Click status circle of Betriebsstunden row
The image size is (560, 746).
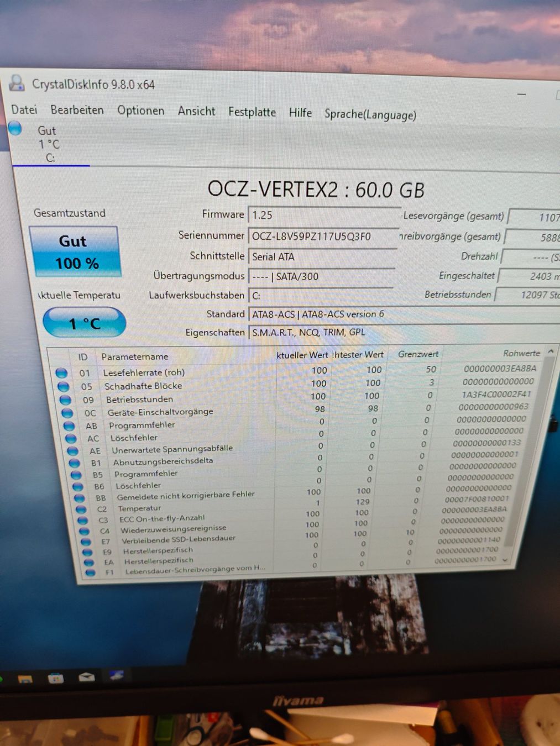65,400
